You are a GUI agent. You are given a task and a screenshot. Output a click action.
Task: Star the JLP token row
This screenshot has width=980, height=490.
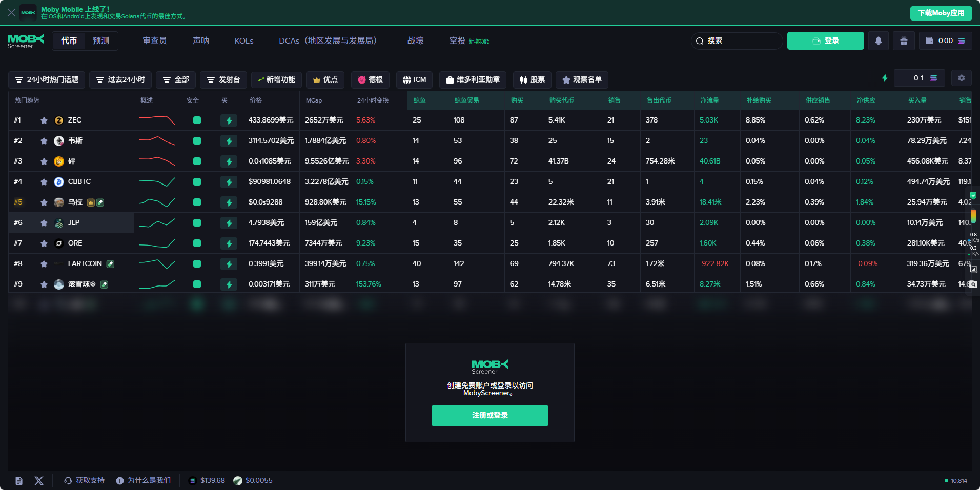click(44, 223)
